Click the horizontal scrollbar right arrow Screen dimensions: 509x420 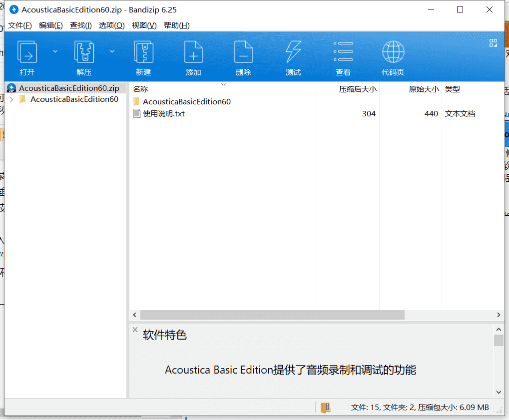point(499,315)
